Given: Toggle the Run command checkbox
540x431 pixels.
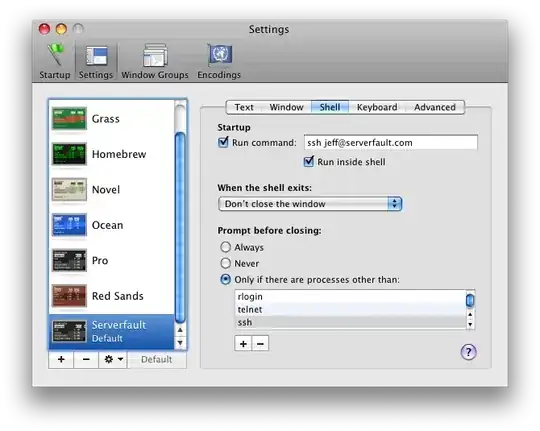Looking at the screenshot, I should pos(223,142).
